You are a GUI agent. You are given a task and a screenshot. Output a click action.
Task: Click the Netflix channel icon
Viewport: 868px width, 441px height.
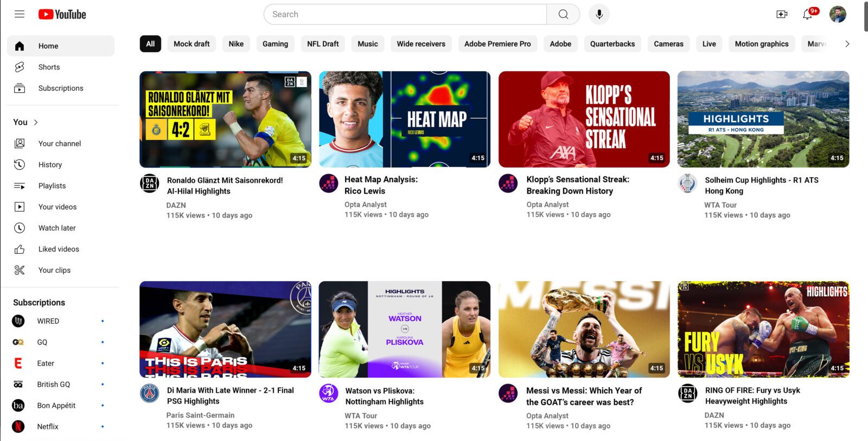pyautogui.click(x=18, y=427)
